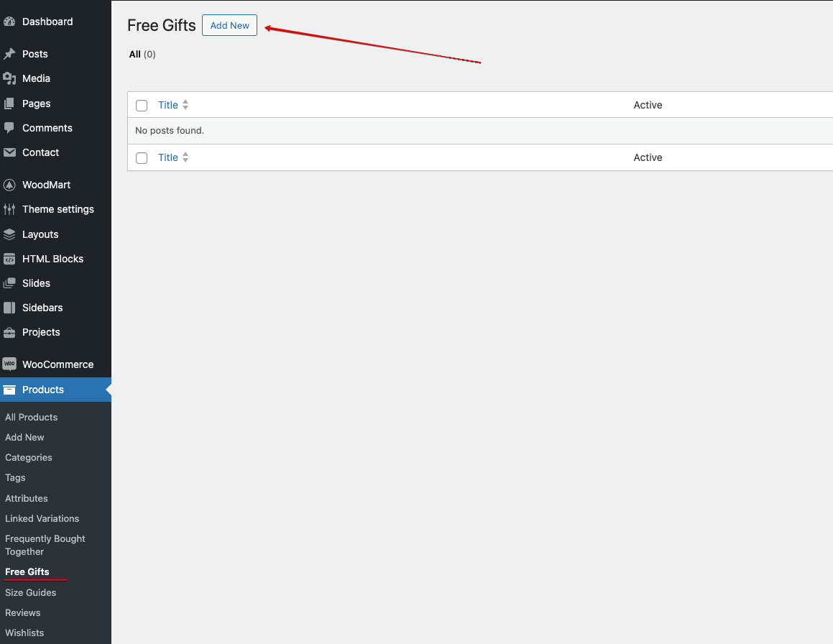
Task: Select the Products menu heading
Action: pos(43,390)
